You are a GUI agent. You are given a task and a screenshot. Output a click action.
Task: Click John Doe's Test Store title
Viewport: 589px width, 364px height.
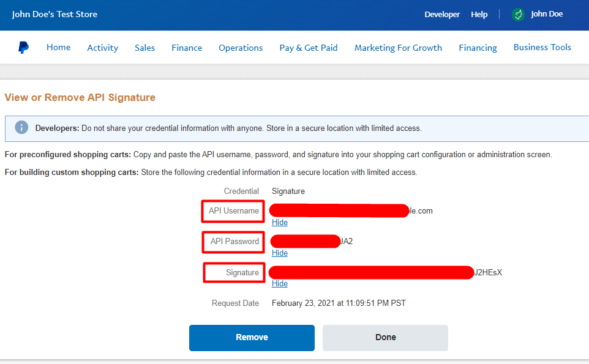(54, 14)
